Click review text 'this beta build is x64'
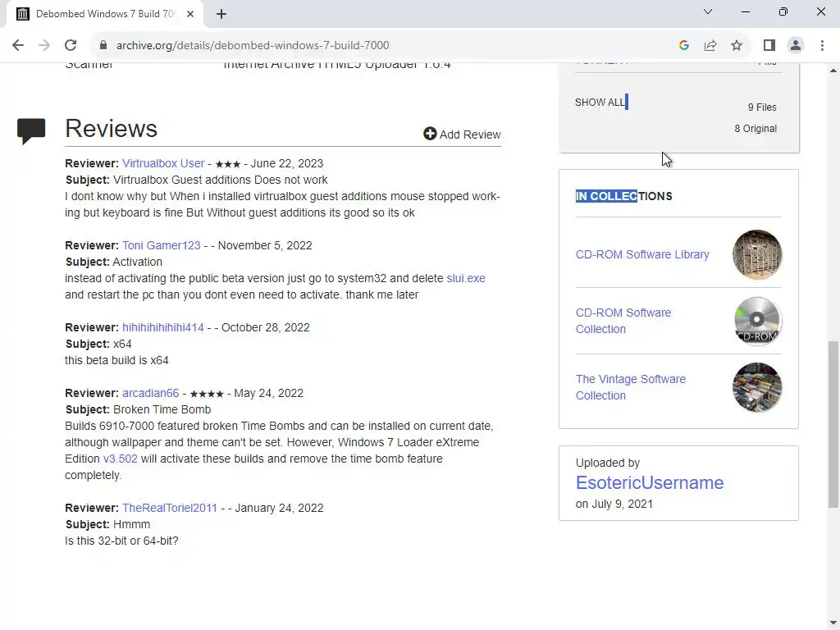 pos(116,360)
